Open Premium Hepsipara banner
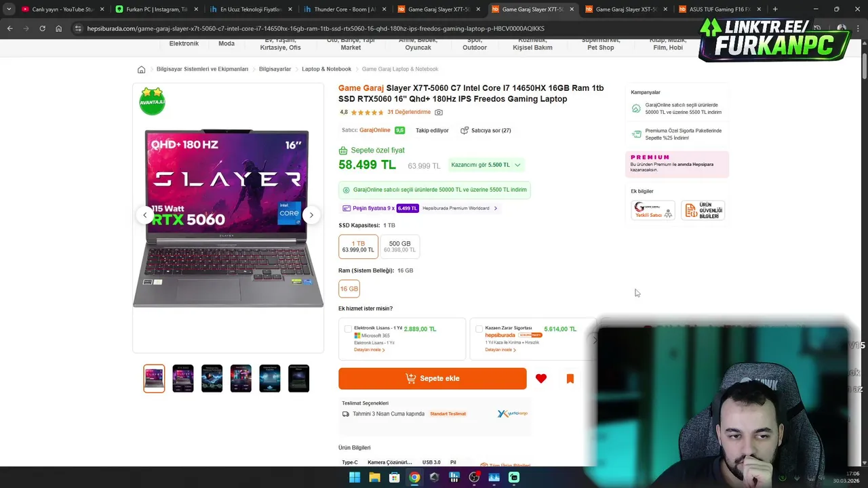 click(x=677, y=164)
